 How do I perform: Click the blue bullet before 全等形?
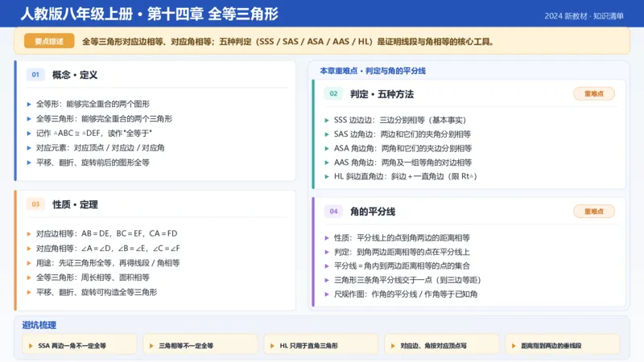(29, 105)
